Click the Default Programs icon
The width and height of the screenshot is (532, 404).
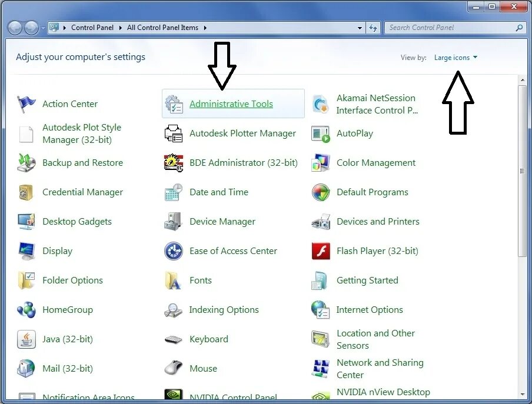(x=320, y=192)
